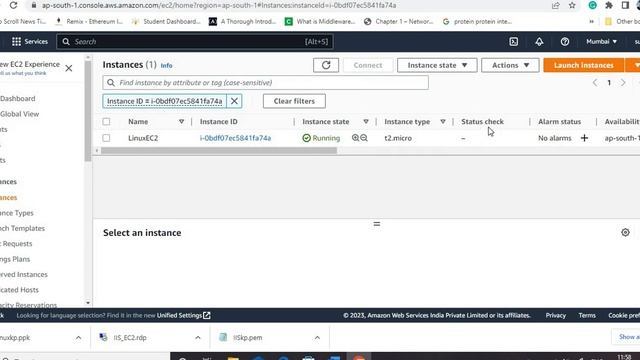Open the Mumbai region selector
Image resolution: width=640 pixels, height=360 pixels.
tap(601, 42)
